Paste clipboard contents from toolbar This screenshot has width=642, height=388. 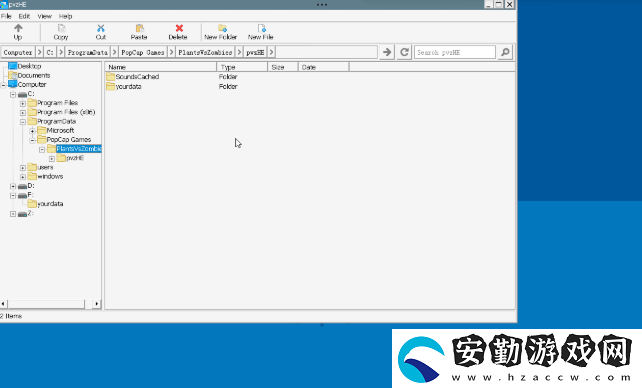point(139,32)
